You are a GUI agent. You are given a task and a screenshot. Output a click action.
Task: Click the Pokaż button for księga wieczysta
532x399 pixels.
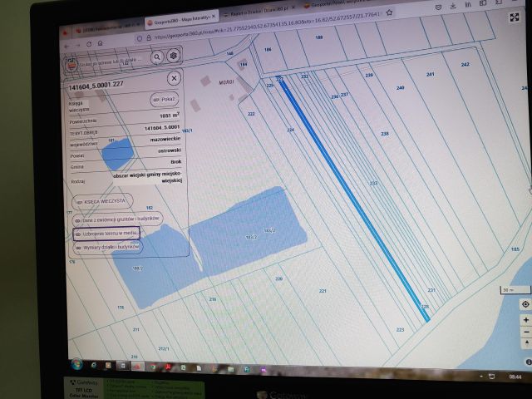coord(165,100)
